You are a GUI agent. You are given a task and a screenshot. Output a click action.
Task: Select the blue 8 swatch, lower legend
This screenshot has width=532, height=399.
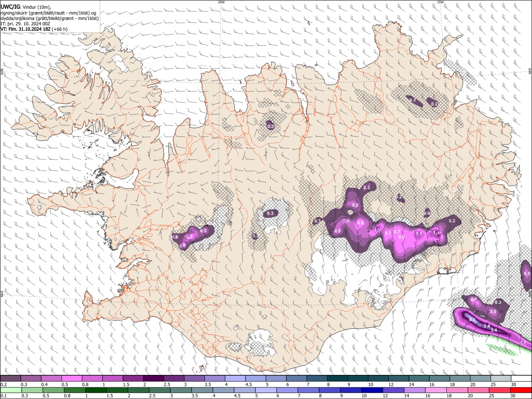click(x=329, y=390)
